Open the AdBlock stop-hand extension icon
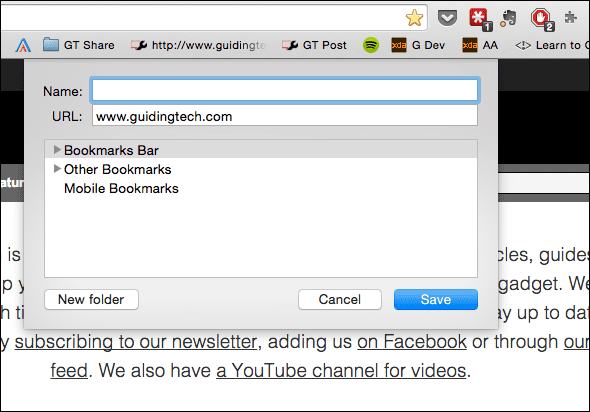This screenshot has height=412, width=590. click(541, 19)
